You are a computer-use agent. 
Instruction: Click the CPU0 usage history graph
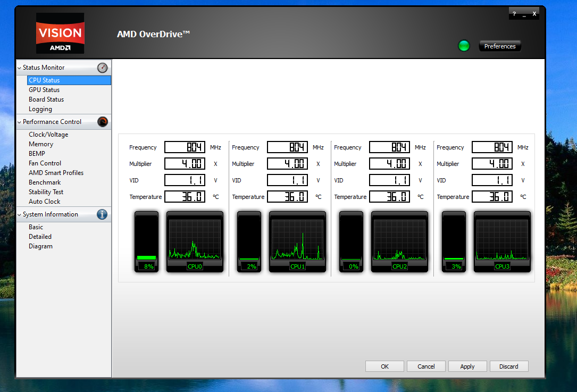coord(195,242)
